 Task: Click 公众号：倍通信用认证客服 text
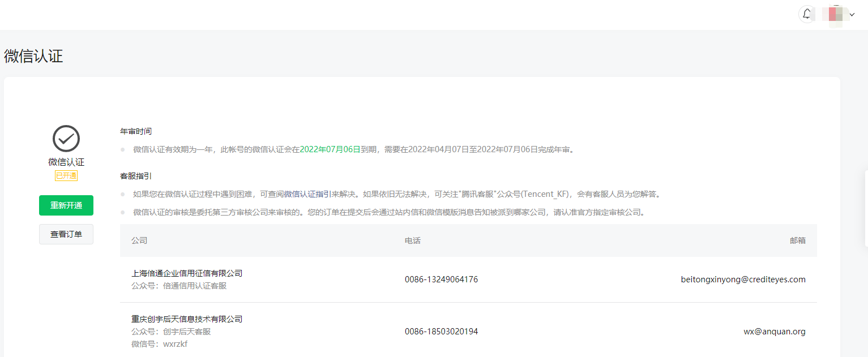pyautogui.click(x=179, y=286)
